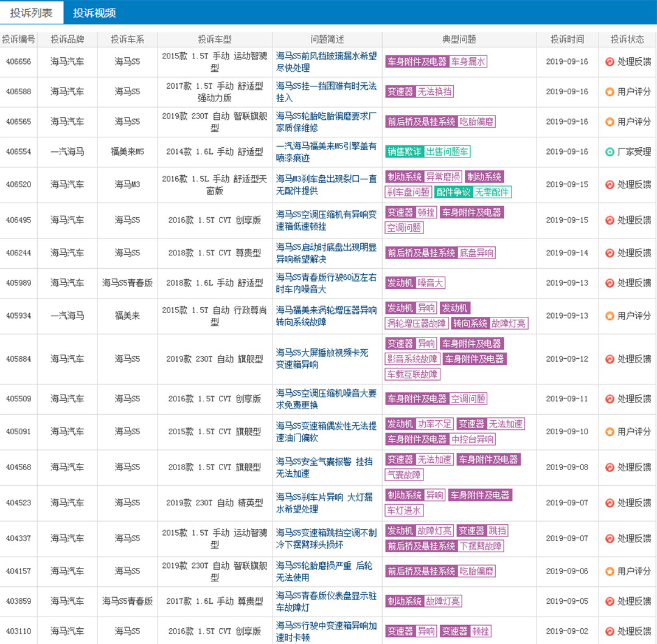The image size is (657, 644).
Task: Click the 投诉时间 column header
Action: [x=567, y=40]
